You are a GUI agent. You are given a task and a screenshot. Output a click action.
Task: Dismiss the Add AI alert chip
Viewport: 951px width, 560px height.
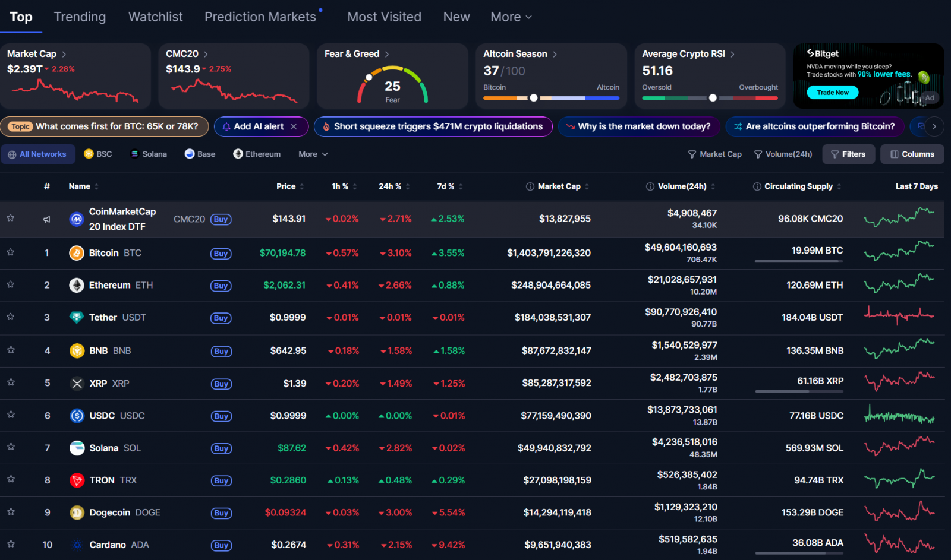pyautogui.click(x=294, y=126)
